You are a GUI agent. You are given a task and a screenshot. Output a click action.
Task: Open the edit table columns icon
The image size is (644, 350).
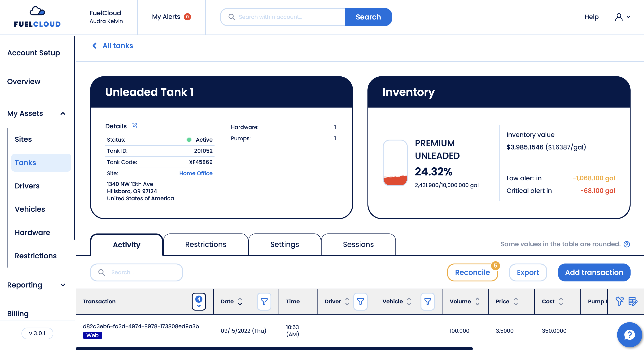[x=633, y=301]
